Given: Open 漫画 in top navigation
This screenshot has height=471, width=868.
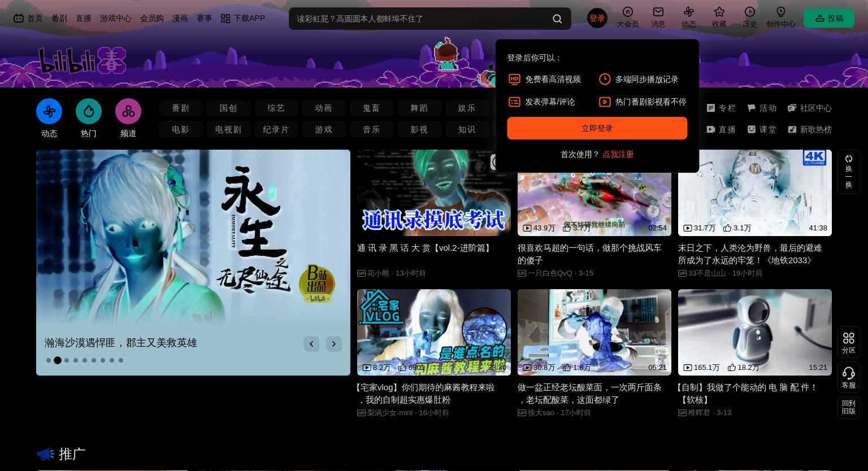Looking at the screenshot, I should tap(180, 19).
